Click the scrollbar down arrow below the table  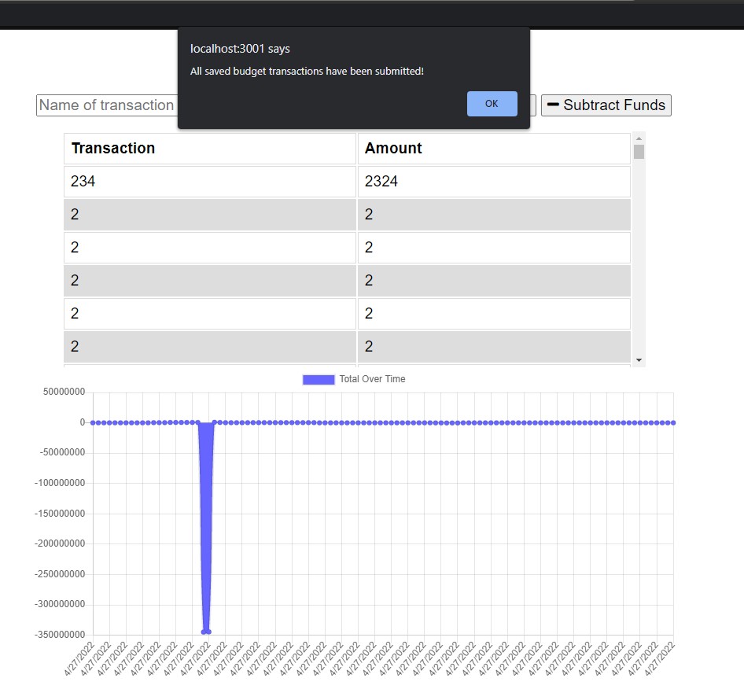[x=637, y=359]
